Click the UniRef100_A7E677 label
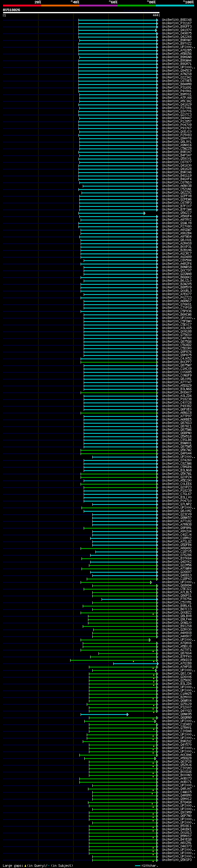Image resolution: width=197 pixels, height=868 pixels. 177,294
